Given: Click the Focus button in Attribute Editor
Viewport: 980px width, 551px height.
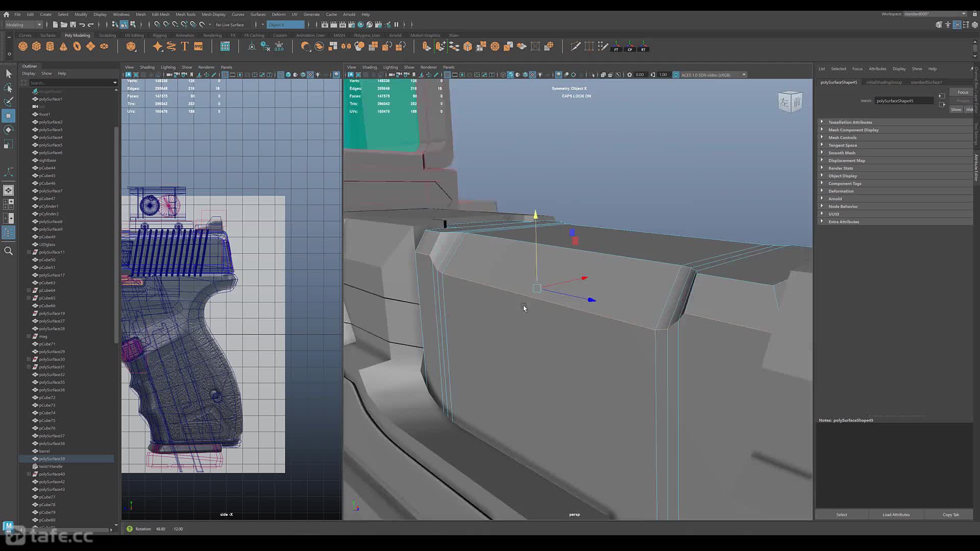Looking at the screenshot, I should click(963, 92).
